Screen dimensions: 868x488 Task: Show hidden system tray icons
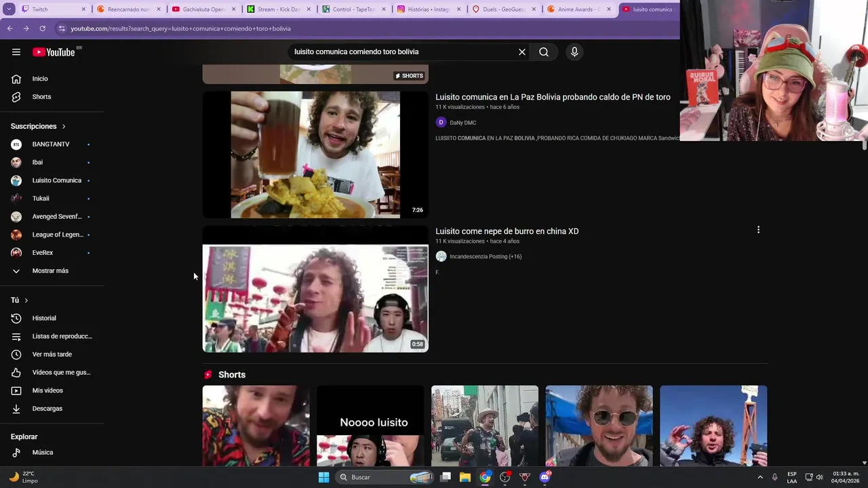(759, 477)
